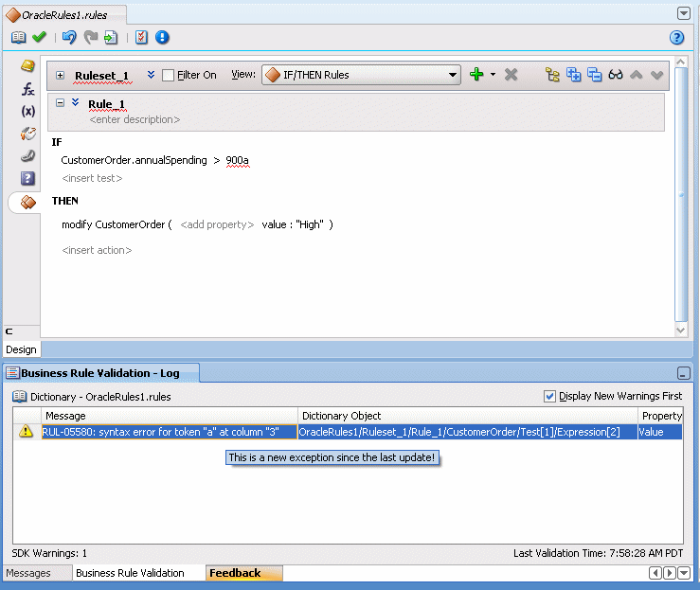The image size is (700, 590).
Task: Click the green plus Add Rule icon
Action: (x=476, y=74)
